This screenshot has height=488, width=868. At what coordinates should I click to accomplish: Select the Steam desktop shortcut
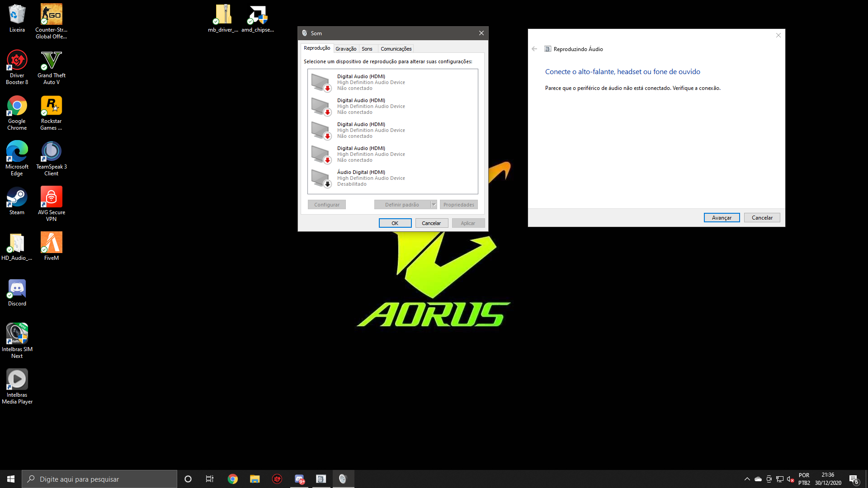pos(17,201)
